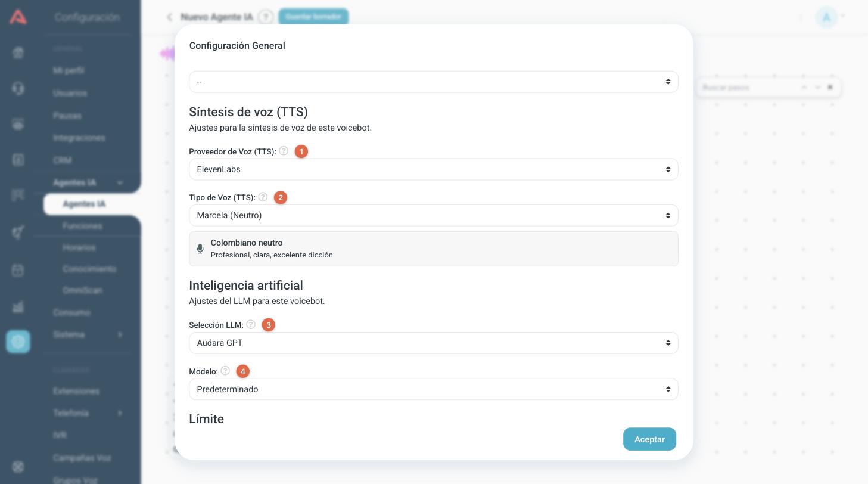Open the home dashboard rail icon
The width and height of the screenshot is (868, 484).
18,53
